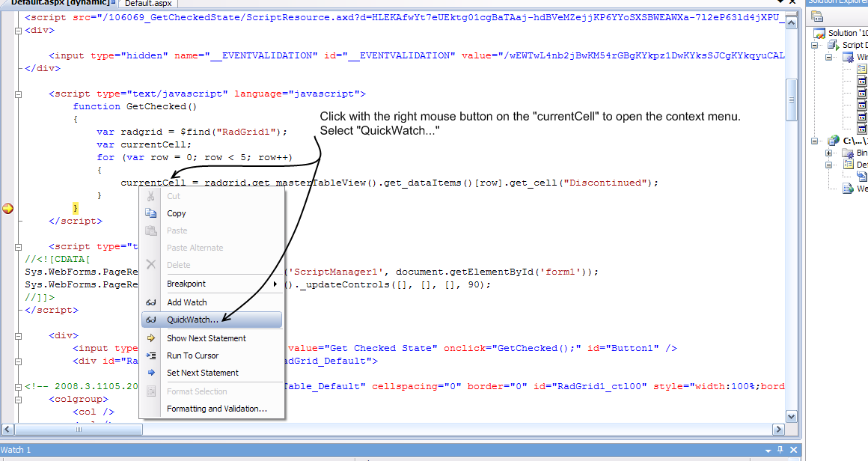
Task: Click "function GetChecked()" in the code
Action: coord(135,106)
